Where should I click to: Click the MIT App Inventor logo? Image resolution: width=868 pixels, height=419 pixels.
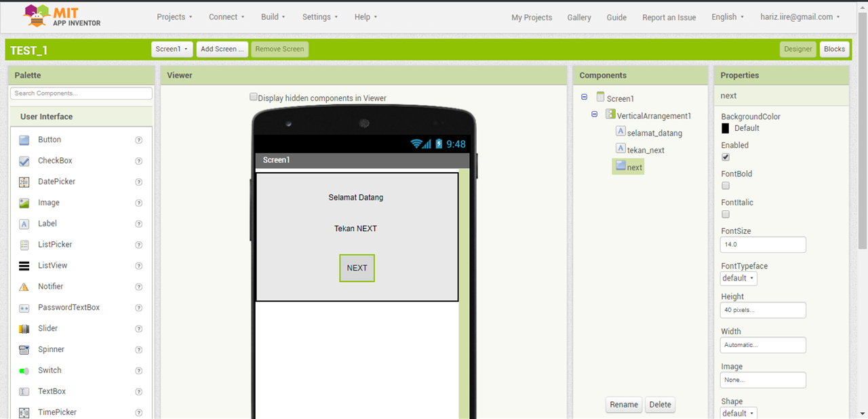(x=62, y=16)
